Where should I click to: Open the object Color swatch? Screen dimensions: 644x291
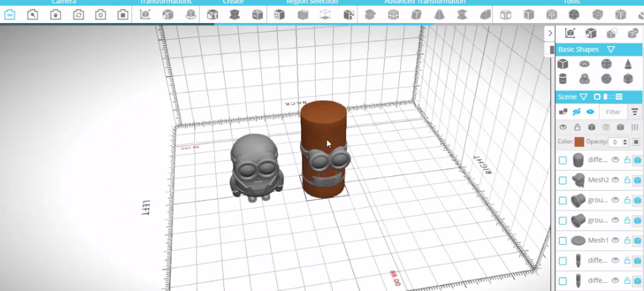579,142
